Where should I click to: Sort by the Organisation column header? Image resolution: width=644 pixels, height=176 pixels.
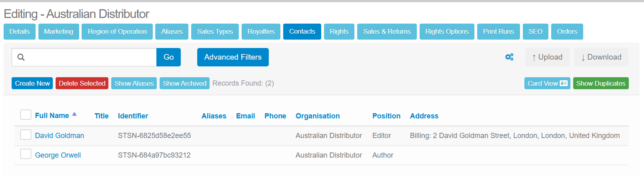[318, 116]
